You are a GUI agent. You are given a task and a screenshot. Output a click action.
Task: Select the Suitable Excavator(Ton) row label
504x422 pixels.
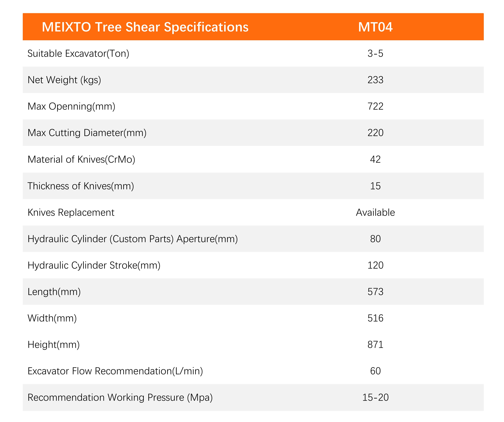pyautogui.click(x=78, y=53)
